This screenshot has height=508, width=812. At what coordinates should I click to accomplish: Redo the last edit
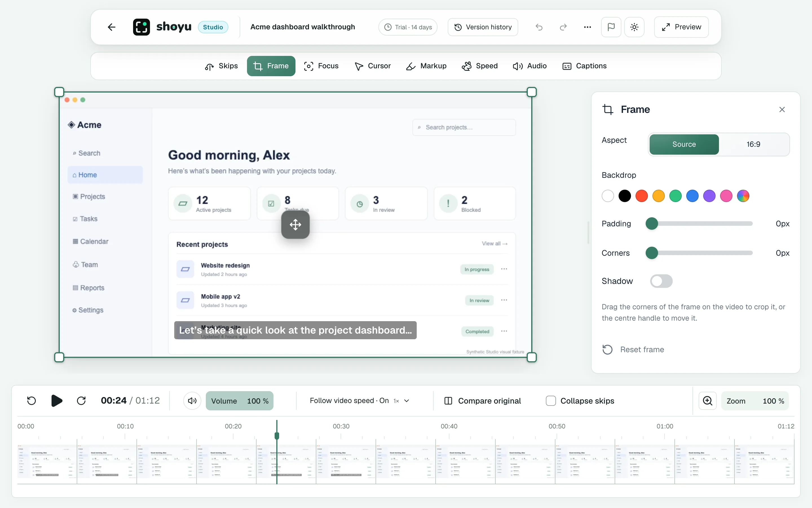[x=563, y=27]
